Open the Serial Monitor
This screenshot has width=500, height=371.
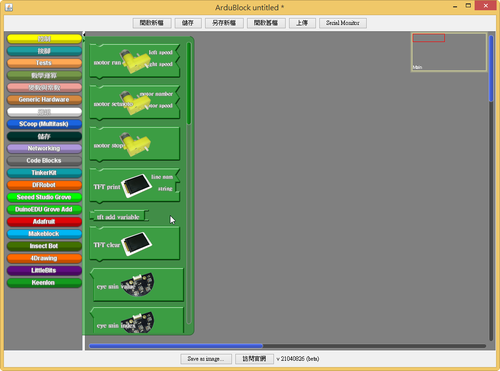pos(343,23)
